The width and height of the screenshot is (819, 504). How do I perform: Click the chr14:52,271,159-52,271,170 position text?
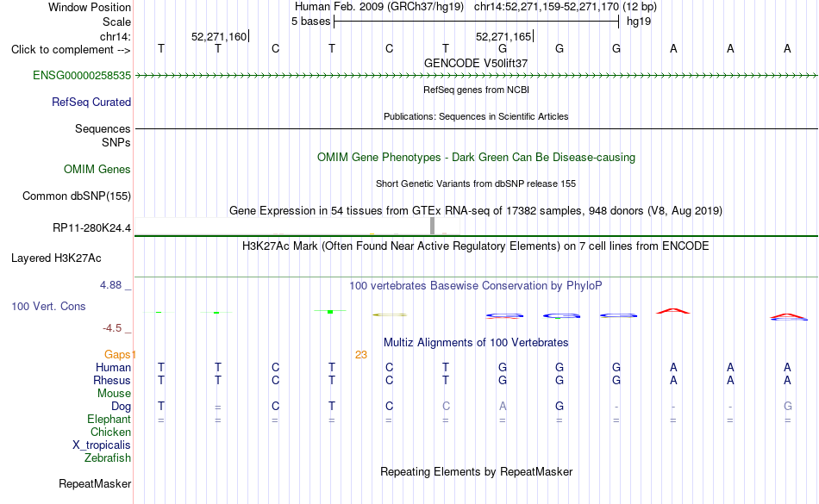pyautogui.click(x=547, y=7)
